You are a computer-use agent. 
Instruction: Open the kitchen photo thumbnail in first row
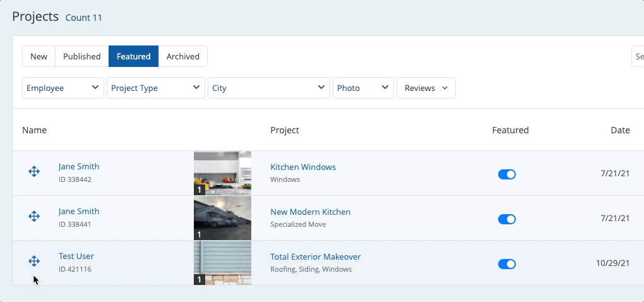point(222,173)
